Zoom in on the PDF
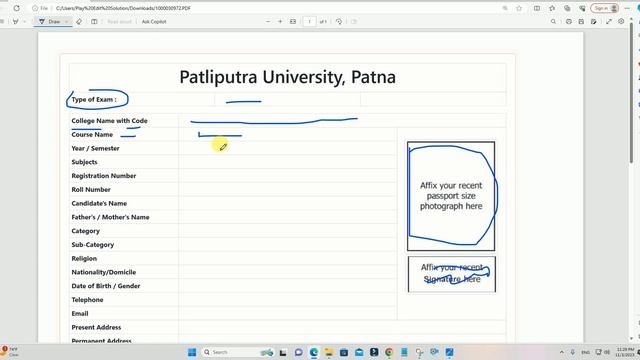Image resolution: width=640 pixels, height=360 pixels. 280,22
